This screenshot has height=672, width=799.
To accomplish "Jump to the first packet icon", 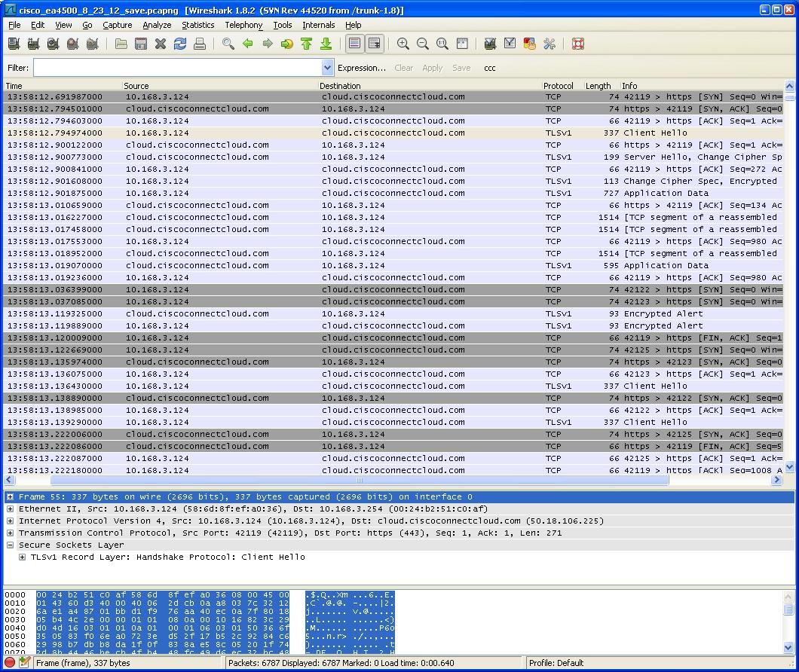I will point(306,44).
